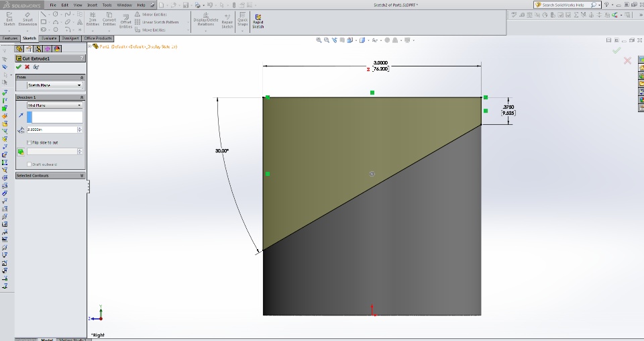
Task: Select the Circle sketch tool
Action: (x=56, y=14)
